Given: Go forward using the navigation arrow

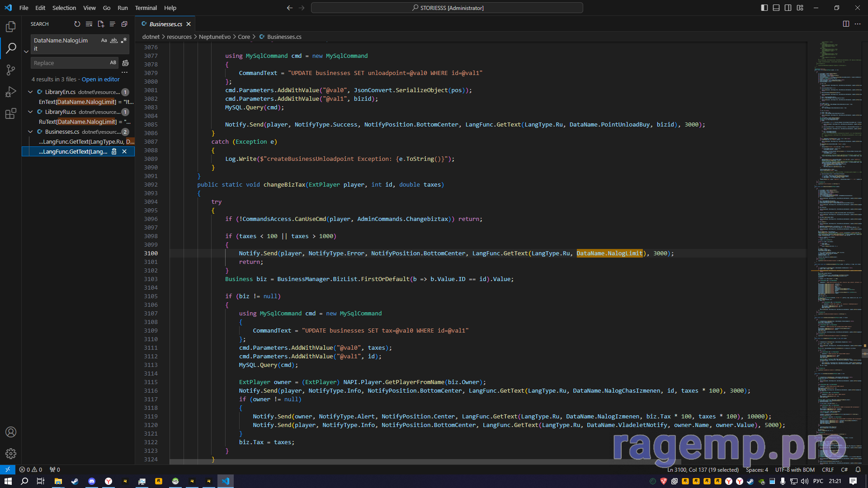Looking at the screenshot, I should [302, 8].
